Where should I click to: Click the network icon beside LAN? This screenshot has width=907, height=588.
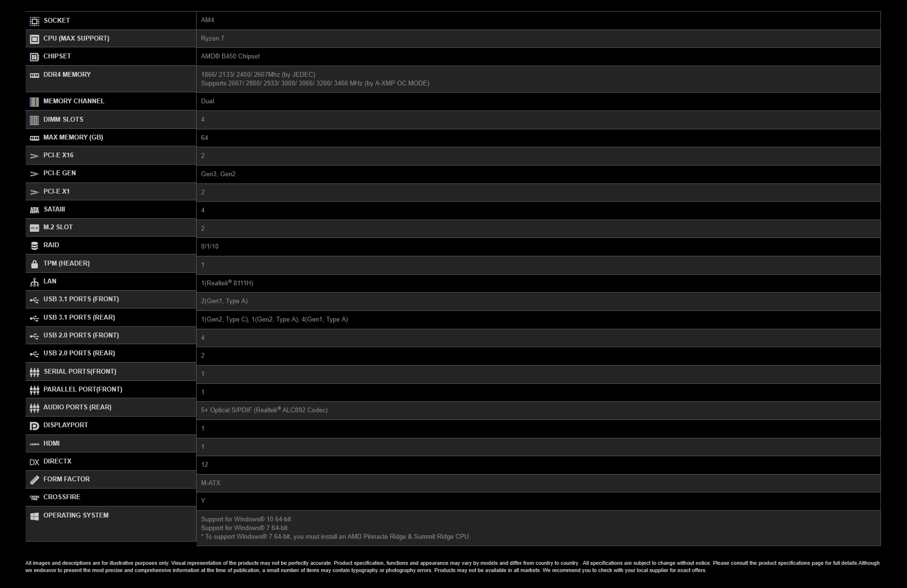pyautogui.click(x=34, y=282)
